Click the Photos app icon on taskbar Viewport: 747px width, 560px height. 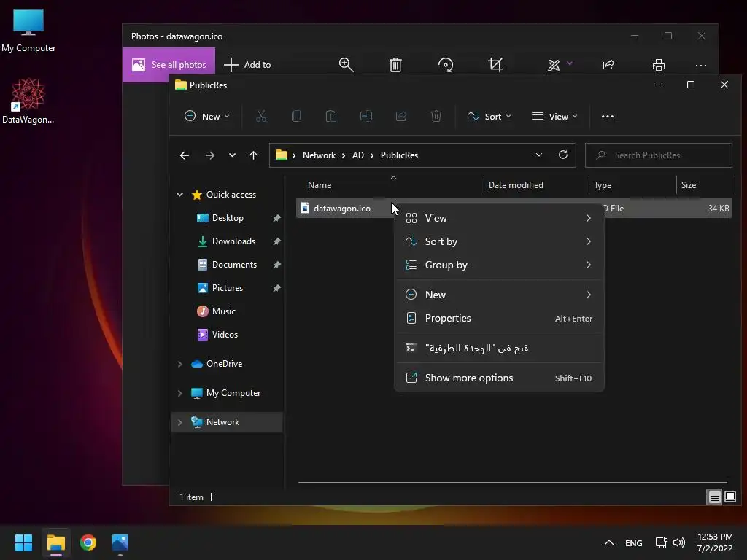point(120,542)
